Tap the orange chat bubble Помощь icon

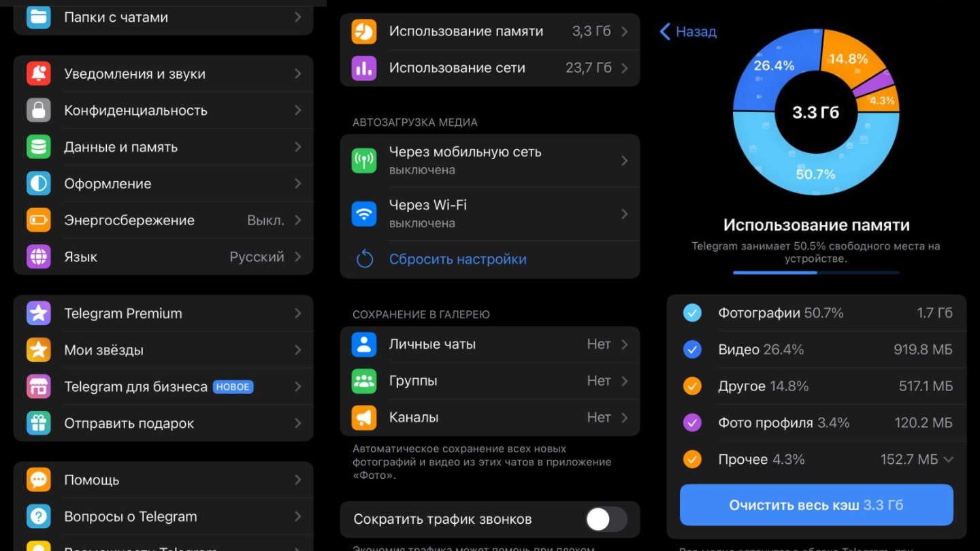point(39,480)
